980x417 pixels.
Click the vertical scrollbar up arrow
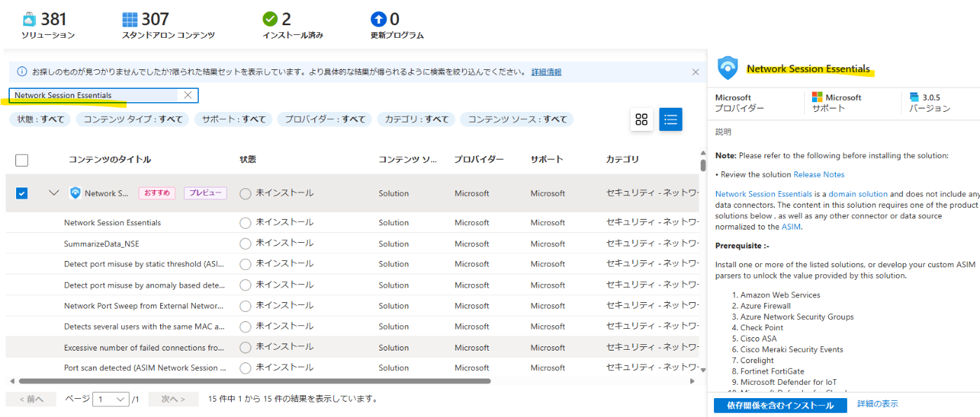703,153
